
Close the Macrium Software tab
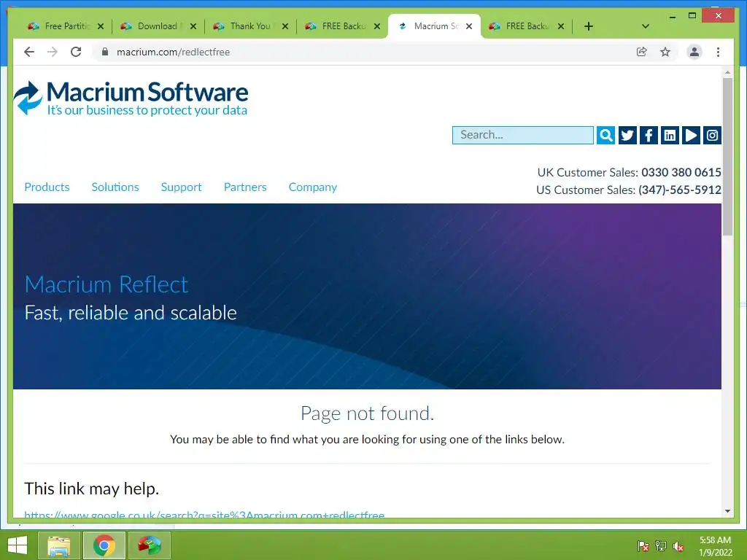point(469,26)
